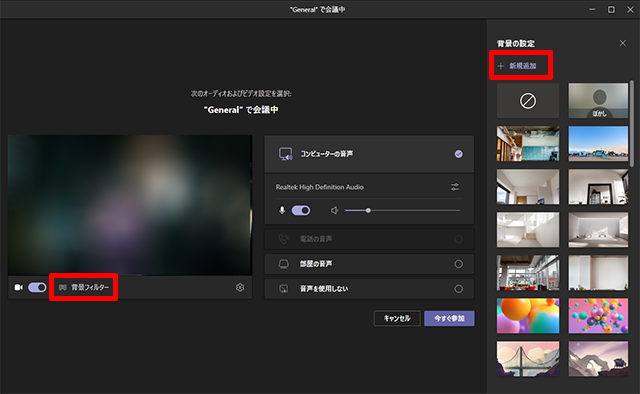Click the speaker volume icon

click(x=335, y=210)
